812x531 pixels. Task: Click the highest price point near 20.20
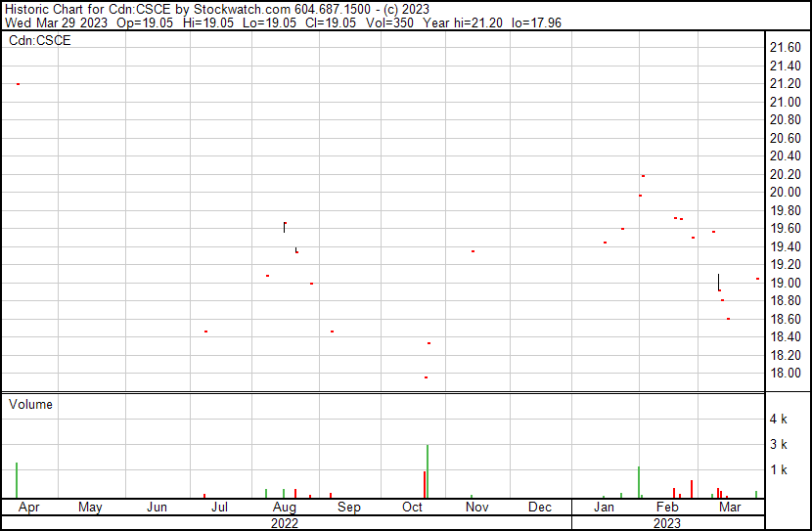click(643, 176)
